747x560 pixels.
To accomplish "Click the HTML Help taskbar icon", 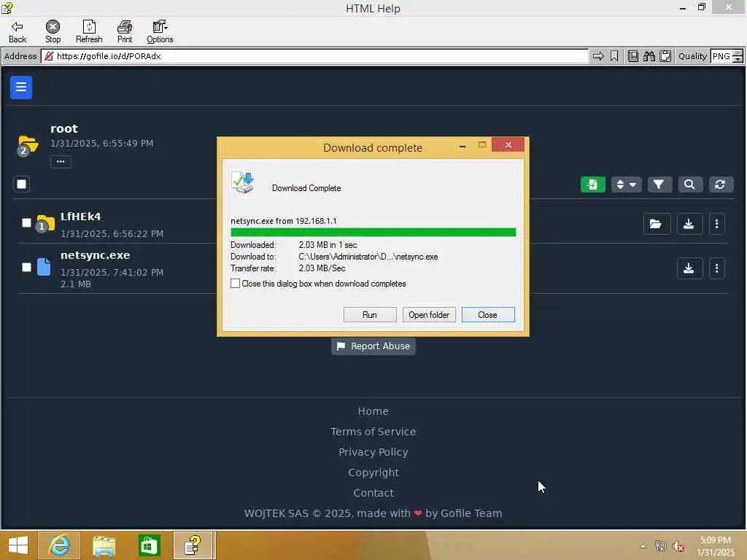I will click(193, 545).
